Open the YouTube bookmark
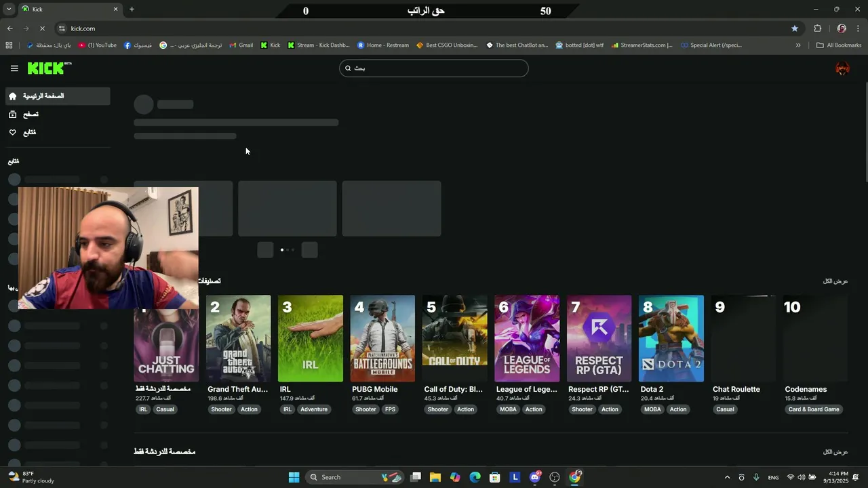This screenshot has width=868, height=488. coord(98,45)
